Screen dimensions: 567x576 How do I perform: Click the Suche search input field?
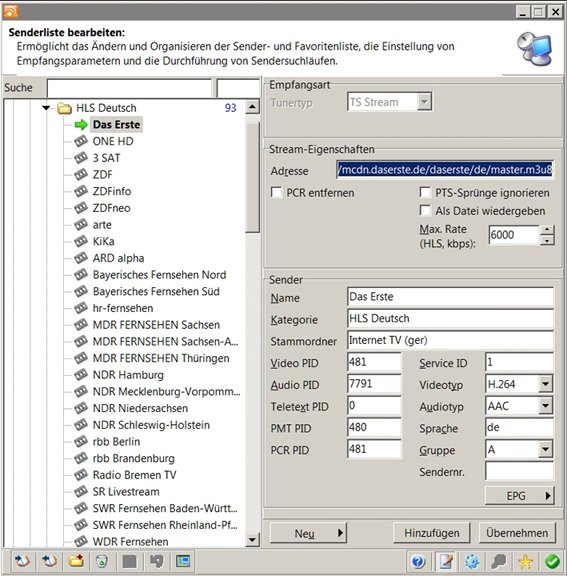coord(129,88)
